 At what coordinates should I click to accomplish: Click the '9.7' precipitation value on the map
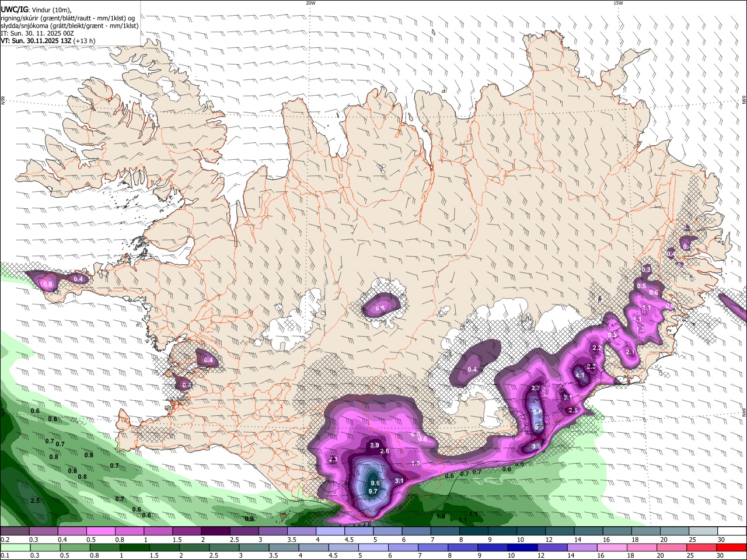click(x=373, y=491)
